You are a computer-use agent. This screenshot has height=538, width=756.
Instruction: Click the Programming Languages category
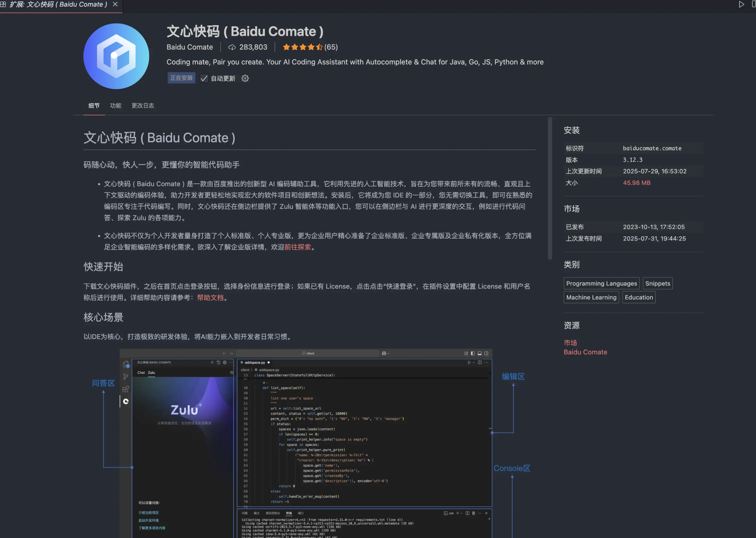[x=601, y=283]
